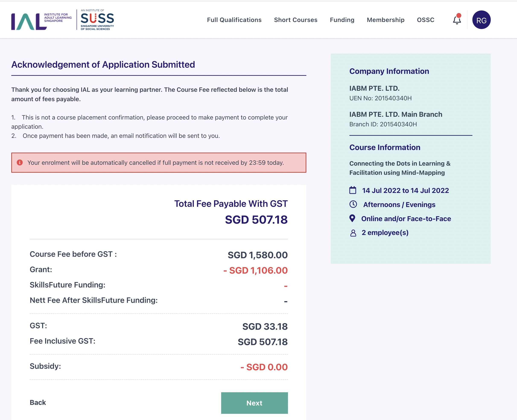The image size is (517, 420).
Task: Click the enrolment cancellation warning message
Action: click(x=156, y=163)
